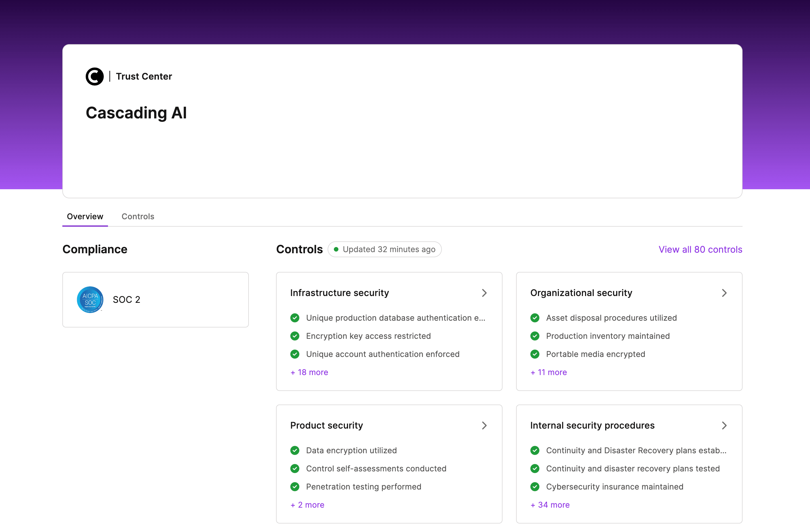810x532 pixels.
Task: Switch to the Controls tab
Action: (x=138, y=216)
